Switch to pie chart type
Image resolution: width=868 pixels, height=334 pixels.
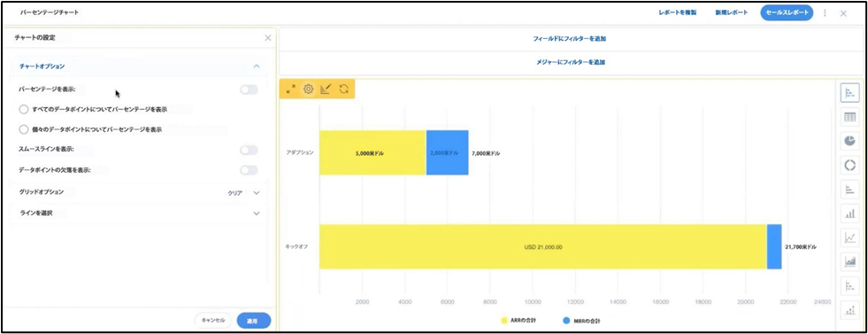click(849, 141)
